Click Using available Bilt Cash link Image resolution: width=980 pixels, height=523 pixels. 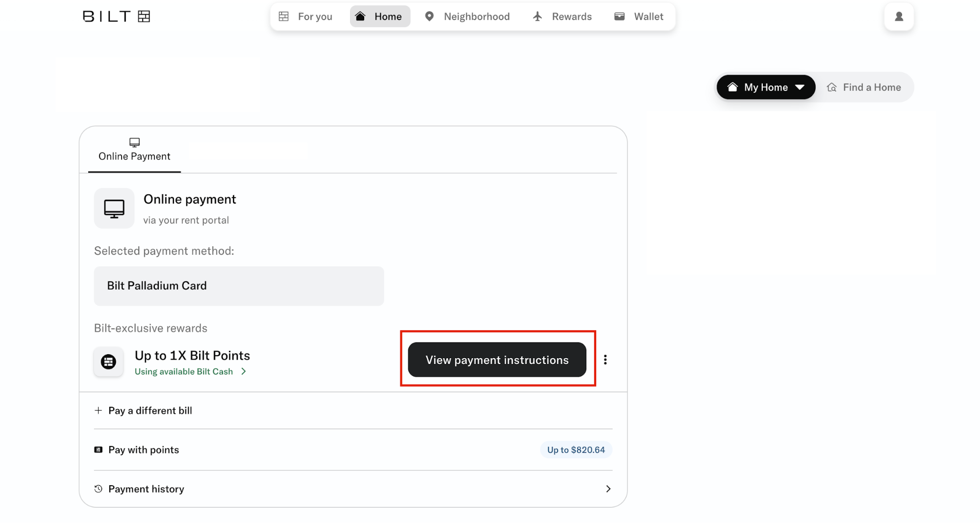[184, 371]
